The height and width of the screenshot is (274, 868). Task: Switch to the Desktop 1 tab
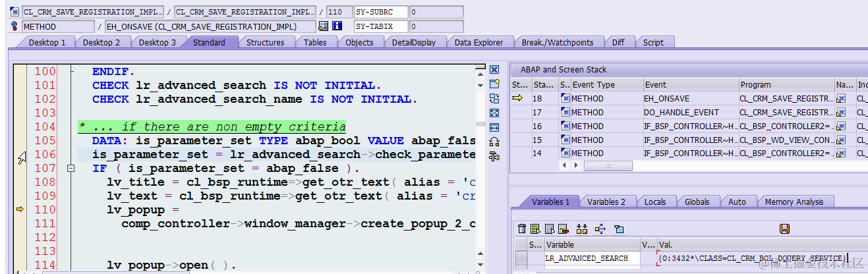tap(47, 42)
